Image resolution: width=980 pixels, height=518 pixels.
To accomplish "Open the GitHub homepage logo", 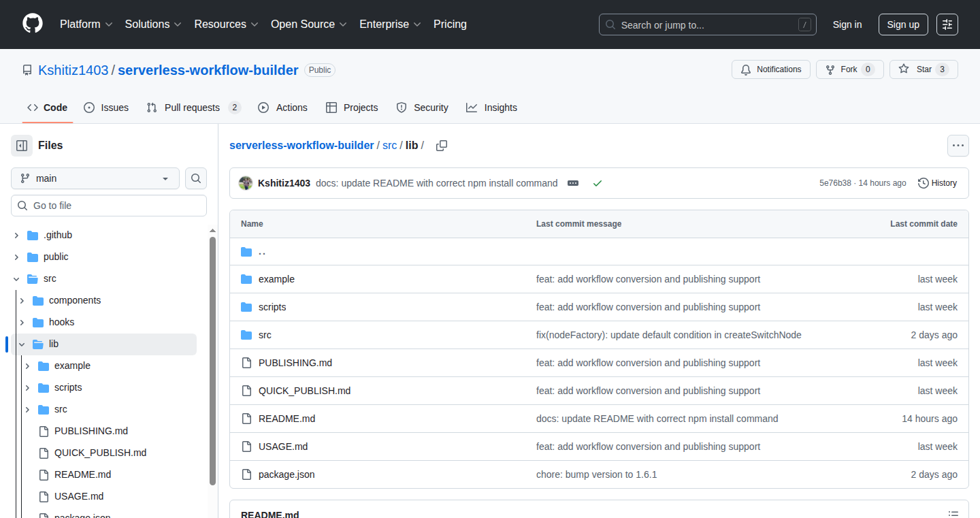I will click(x=33, y=24).
